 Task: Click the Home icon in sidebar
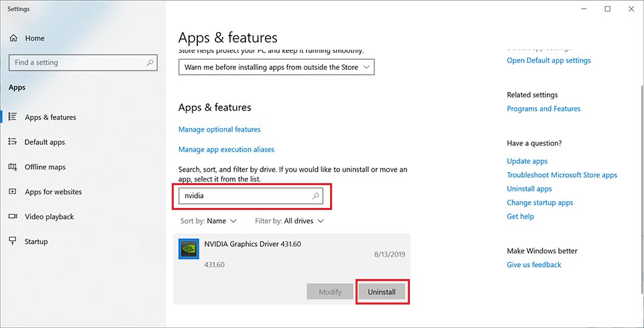click(13, 38)
